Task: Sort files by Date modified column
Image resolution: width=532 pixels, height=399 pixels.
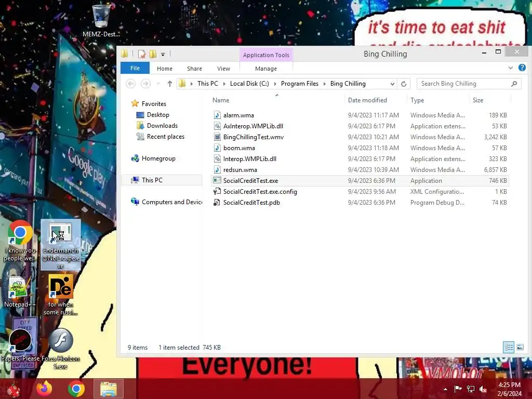Action: click(x=367, y=100)
